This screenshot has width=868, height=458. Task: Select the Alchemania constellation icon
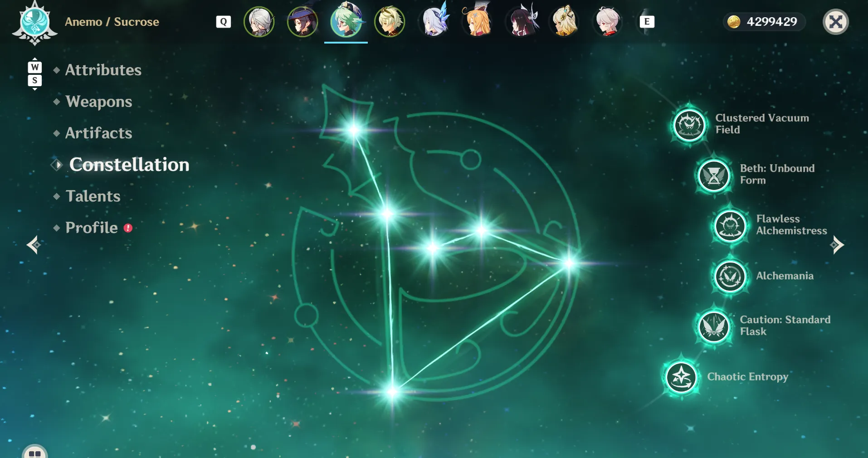pos(730,276)
